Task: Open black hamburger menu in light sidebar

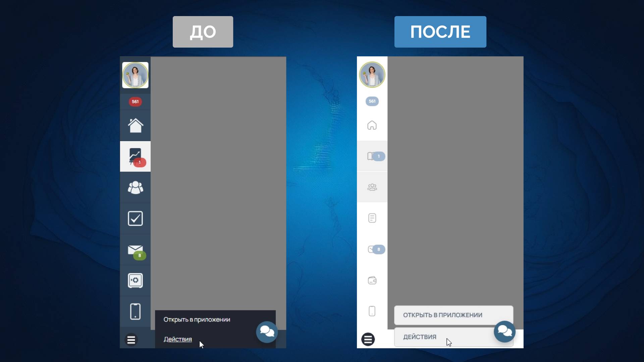Action: [368, 340]
